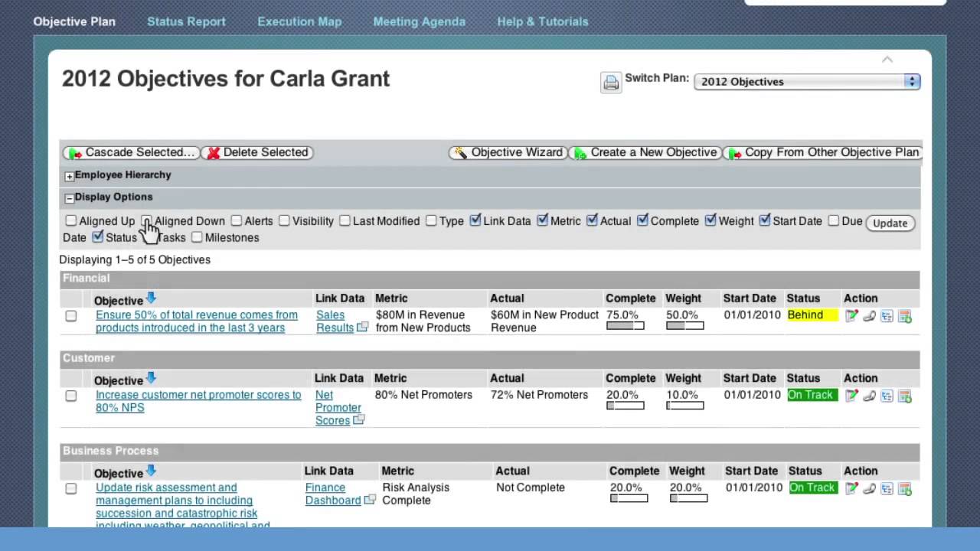Launch the Objective Wizard
Viewport: 980px width, 551px height.
(508, 152)
